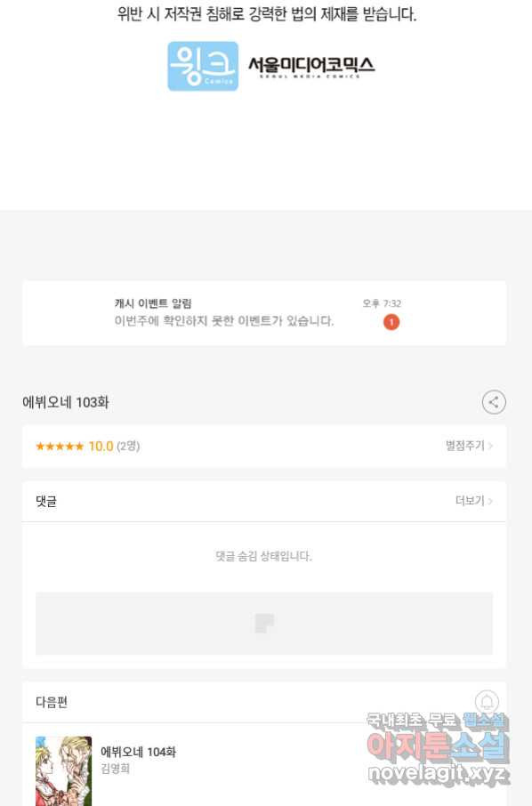This screenshot has width=532, height=806.
Task: Select the 다음편 section header
Action: point(52,702)
